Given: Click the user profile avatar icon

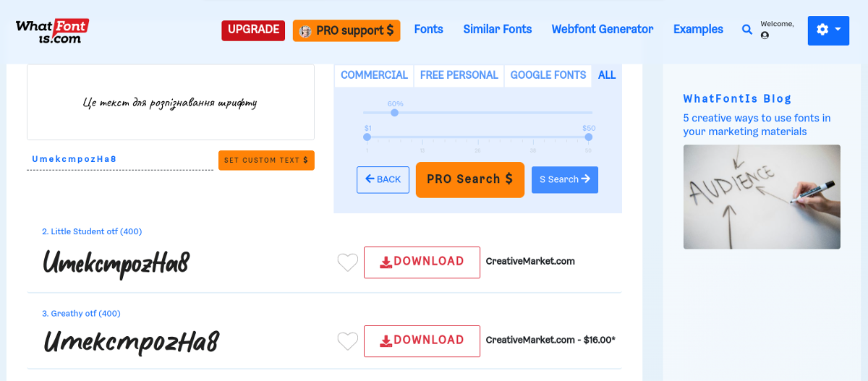Looking at the screenshot, I should 765,35.
